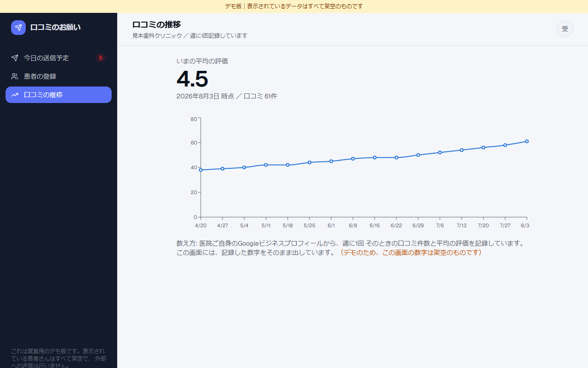Viewport: 588px width, 368px height.
Task: Click the 口コミの推移 page heading
Action: pos(156,25)
